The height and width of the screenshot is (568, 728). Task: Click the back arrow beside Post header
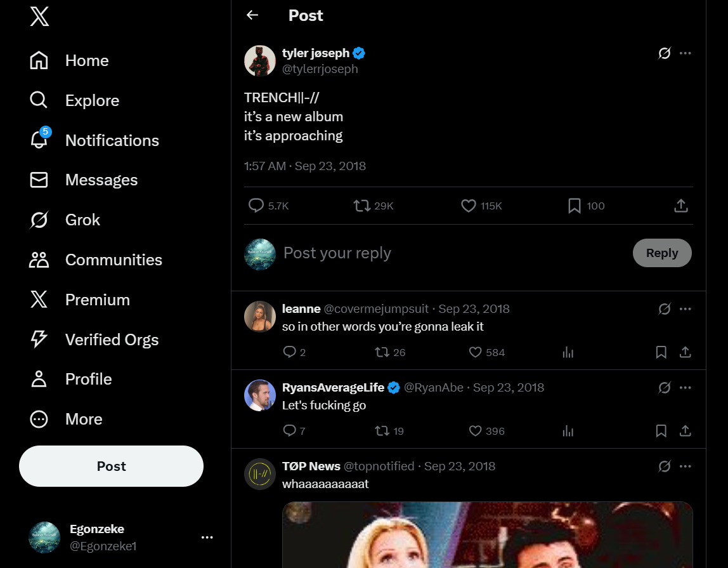[x=252, y=15]
